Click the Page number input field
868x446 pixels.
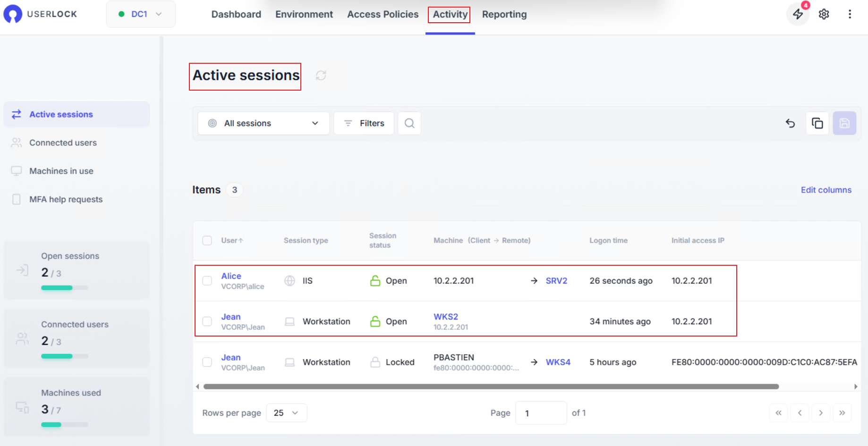(541, 413)
